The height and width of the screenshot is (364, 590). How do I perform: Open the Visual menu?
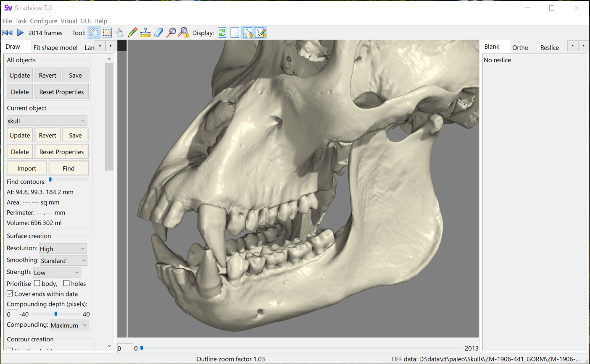pos(68,21)
